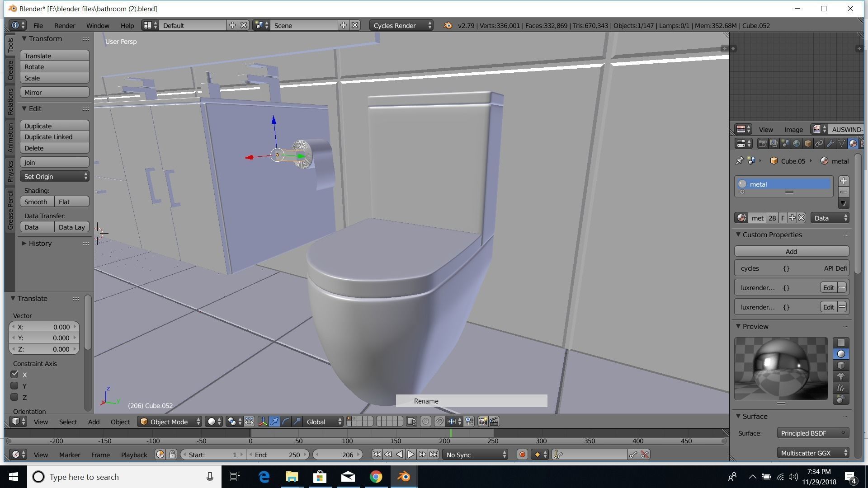
Task: Toggle the 3D manipulator widget on/off
Action: [x=263, y=422]
